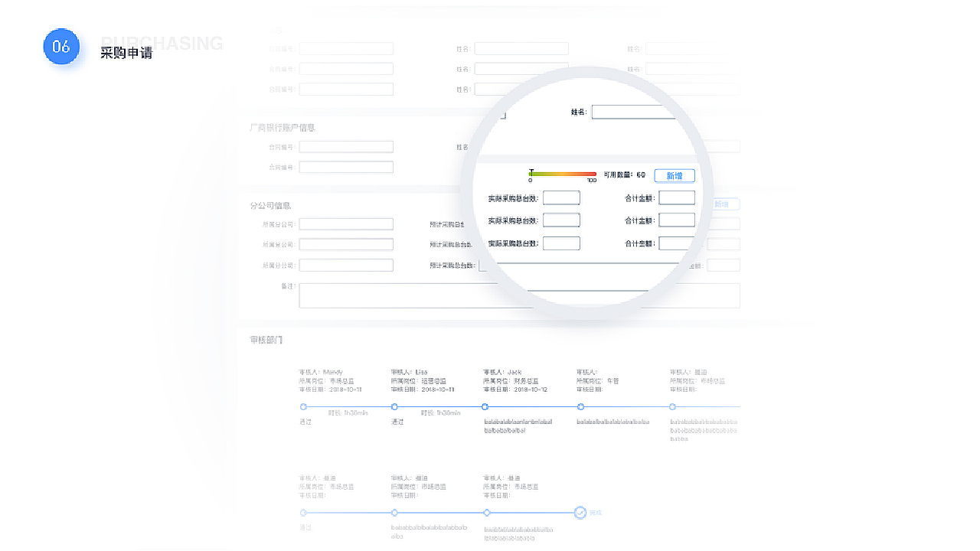This screenshot has width=980, height=551.
Task: Click the blue 06 step badge
Action: (x=61, y=47)
